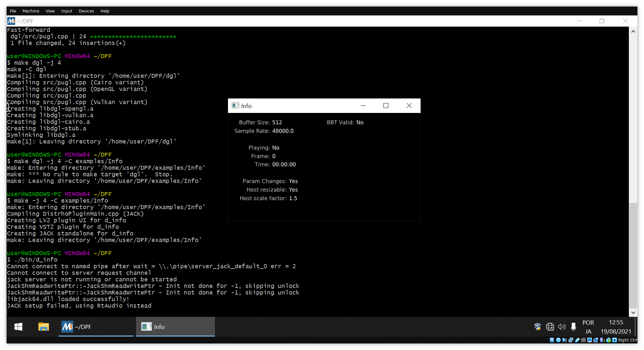Click the VirtualBox icon in system tray
Screen dimensions: 644x350
pyautogui.click(x=538, y=327)
